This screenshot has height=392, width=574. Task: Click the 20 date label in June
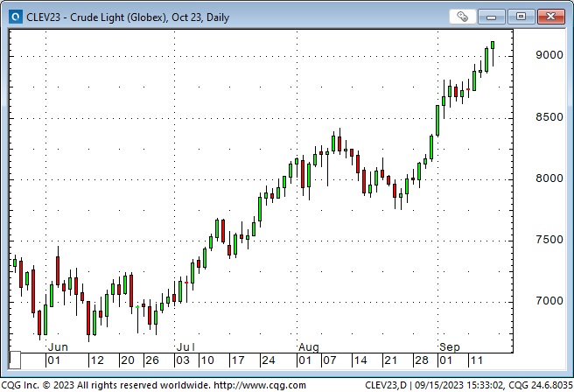pyautogui.click(x=128, y=360)
